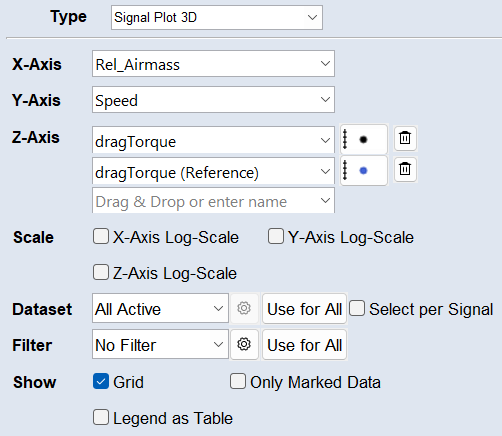
Task: Delete the dragTorque Z-Axis signal
Action: 405,138
